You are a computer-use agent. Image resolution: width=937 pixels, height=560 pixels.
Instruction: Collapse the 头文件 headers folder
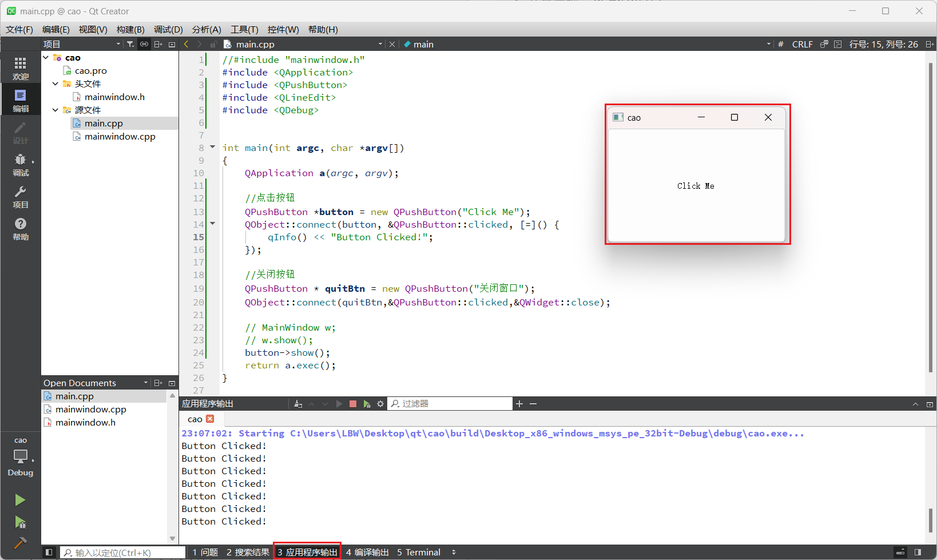(x=55, y=84)
